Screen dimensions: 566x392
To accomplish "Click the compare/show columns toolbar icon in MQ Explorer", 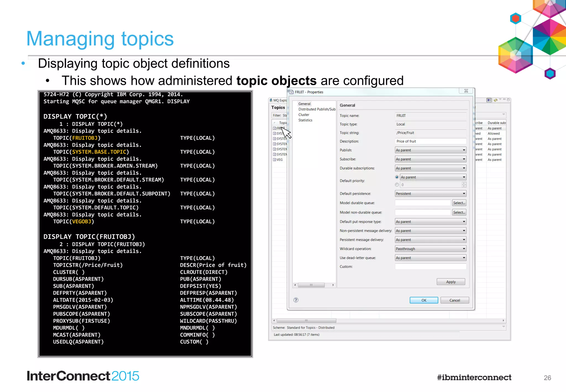I will (489, 100).
